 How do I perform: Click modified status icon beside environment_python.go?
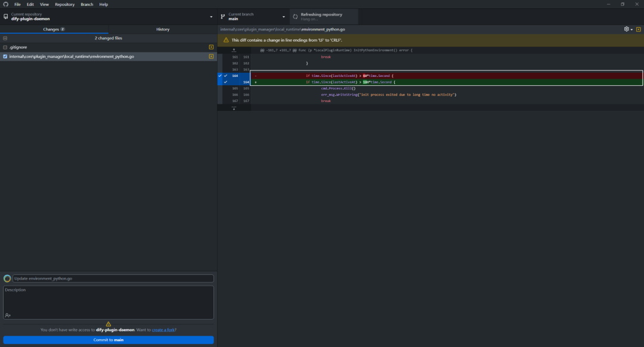click(211, 56)
